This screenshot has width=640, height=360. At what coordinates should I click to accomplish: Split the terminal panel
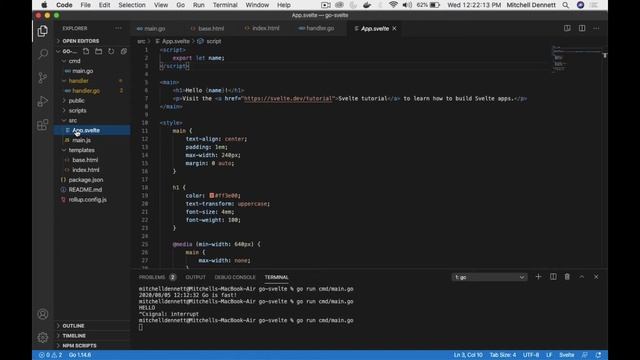pos(553,277)
